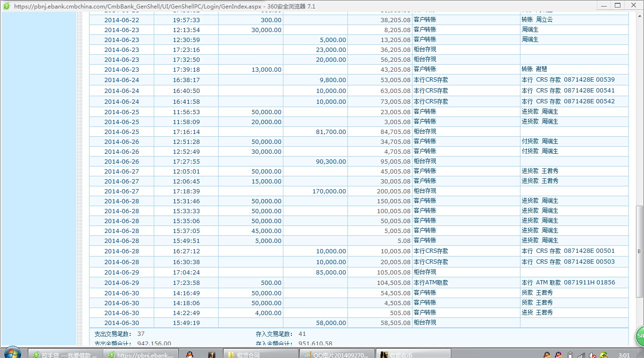Click the scrollbar up arrow
Screen dimensions: 644x358
pyautogui.click(x=640, y=15)
